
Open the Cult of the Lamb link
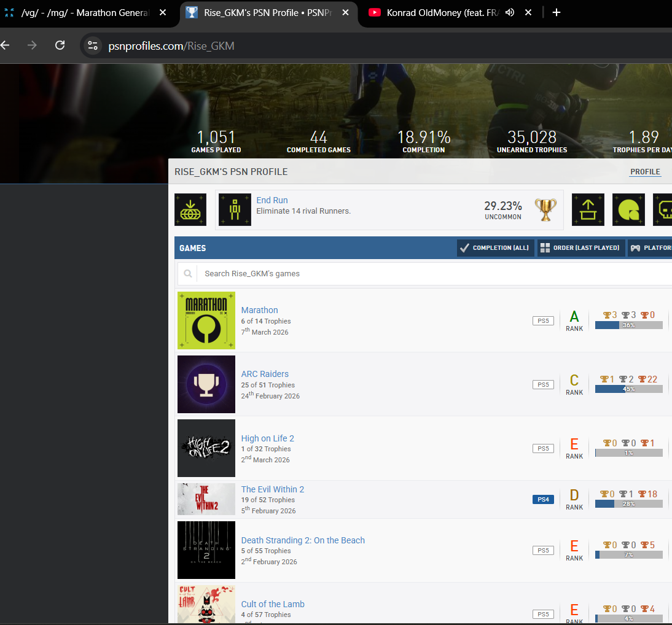tap(273, 604)
